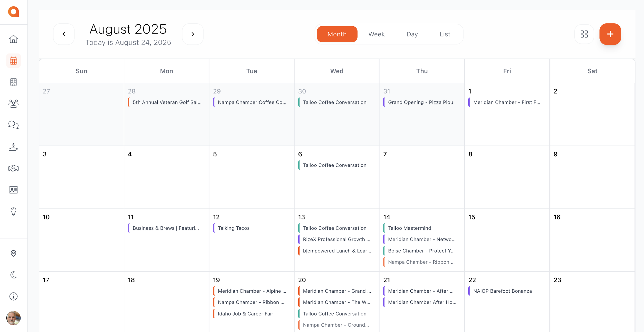
Task: Open the user profile avatar photo
Action: pyautogui.click(x=13, y=318)
